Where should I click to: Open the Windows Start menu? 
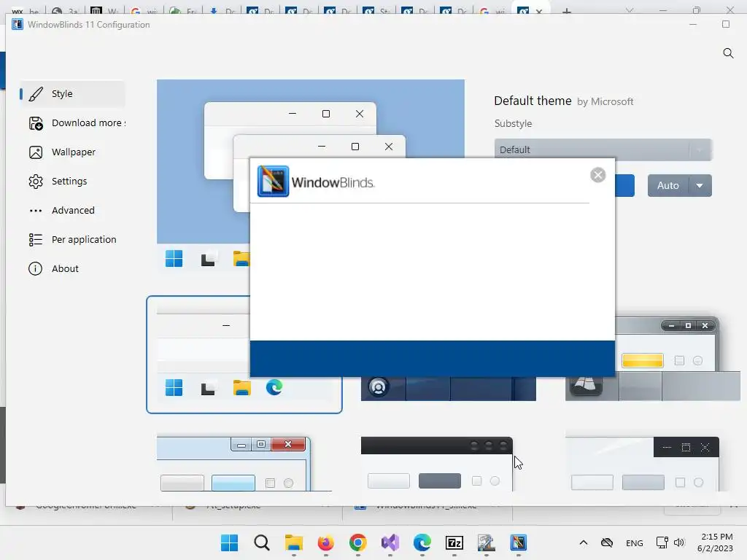(x=229, y=542)
